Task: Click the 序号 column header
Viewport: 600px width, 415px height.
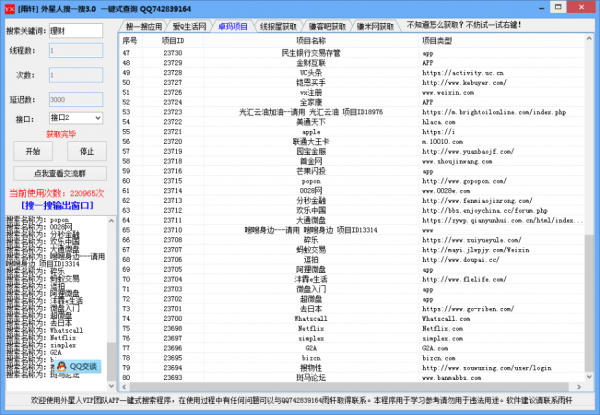Action: [x=131, y=41]
